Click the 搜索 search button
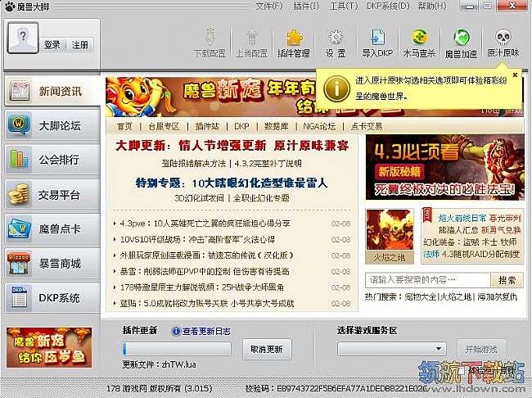 coord(507,280)
